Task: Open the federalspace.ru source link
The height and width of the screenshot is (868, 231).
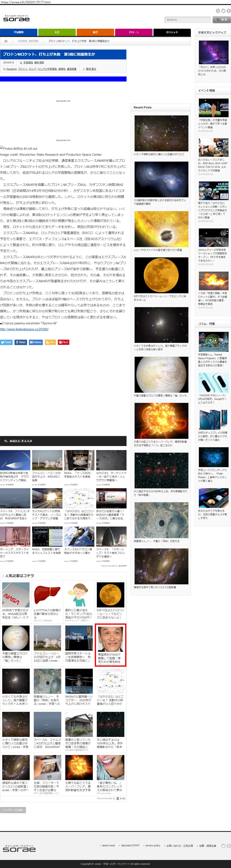Action: point(24,329)
